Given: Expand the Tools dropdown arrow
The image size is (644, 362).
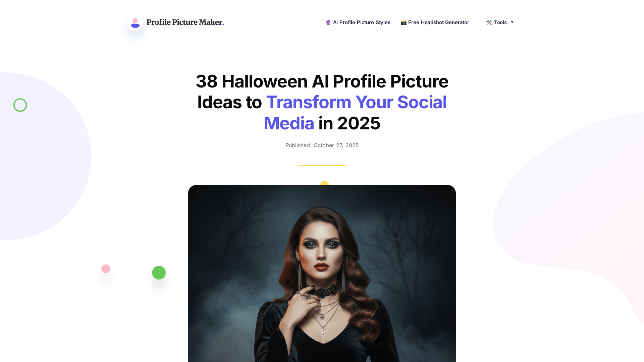Looking at the screenshot, I should pos(512,22).
